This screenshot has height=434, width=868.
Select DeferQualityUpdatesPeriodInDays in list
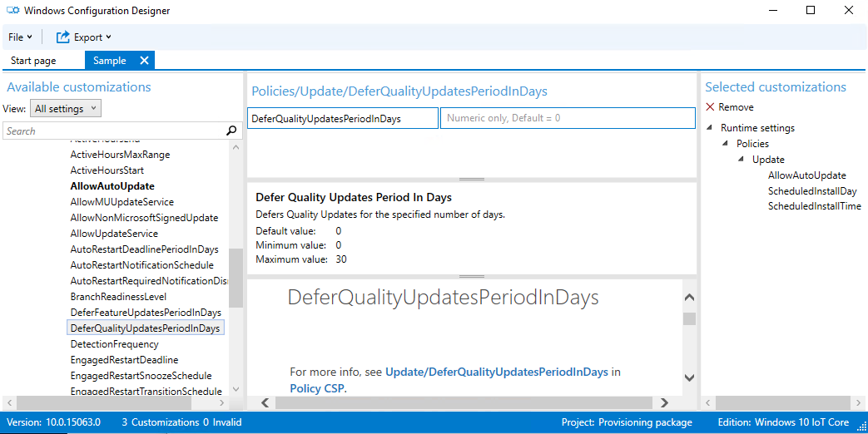[145, 328]
